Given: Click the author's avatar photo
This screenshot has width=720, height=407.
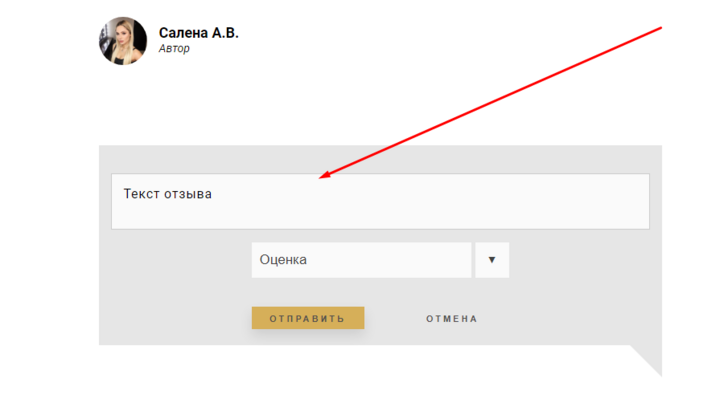Looking at the screenshot, I should click(123, 41).
